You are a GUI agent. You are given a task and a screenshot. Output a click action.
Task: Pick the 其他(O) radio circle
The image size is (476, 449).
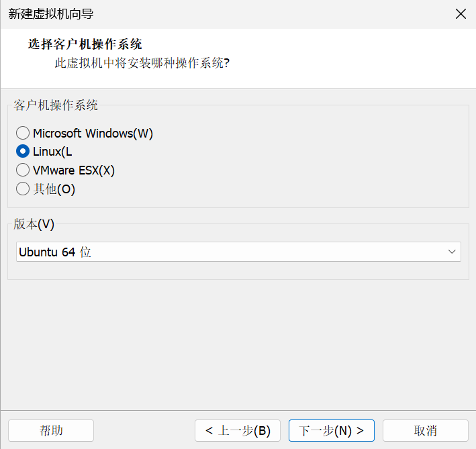23,189
